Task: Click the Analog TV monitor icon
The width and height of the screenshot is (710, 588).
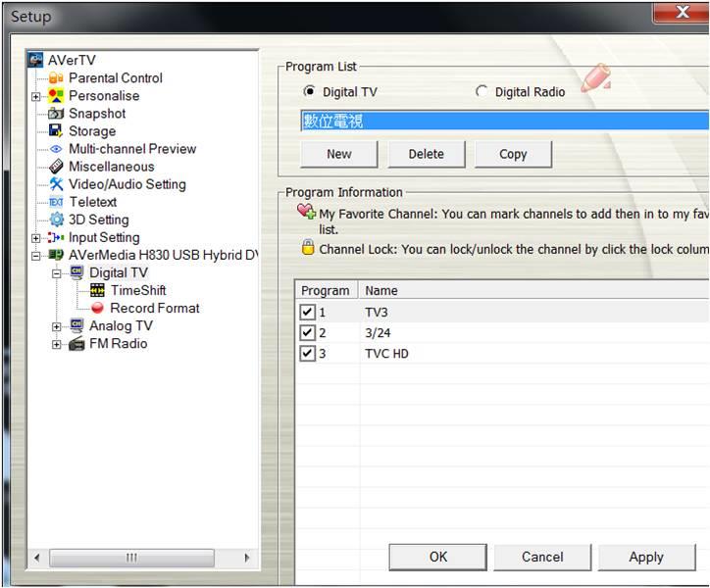Action: pyautogui.click(x=76, y=325)
